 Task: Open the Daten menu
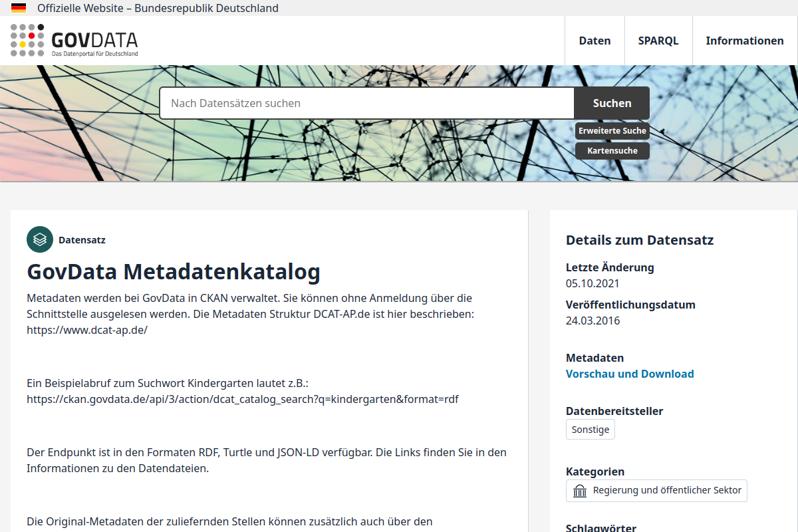point(595,41)
